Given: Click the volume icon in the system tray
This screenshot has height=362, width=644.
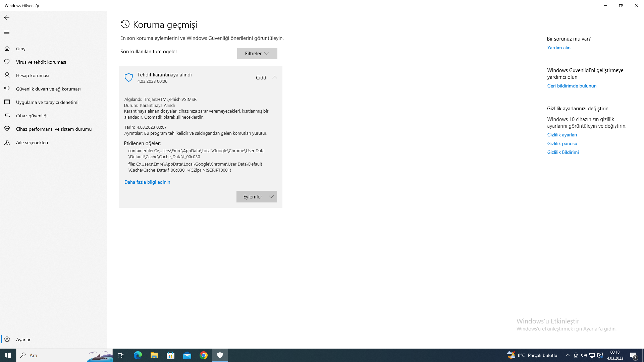Looking at the screenshot, I should 584,355.
